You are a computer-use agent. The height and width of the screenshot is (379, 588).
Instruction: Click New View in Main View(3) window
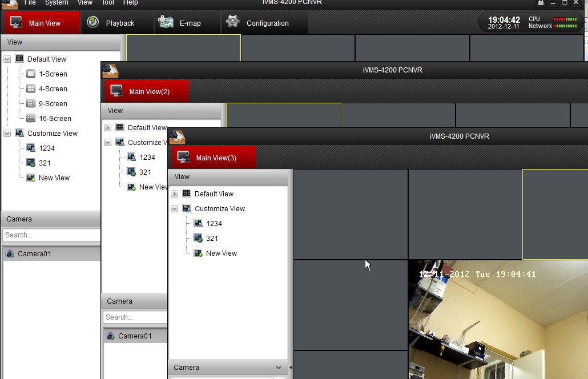[221, 253]
